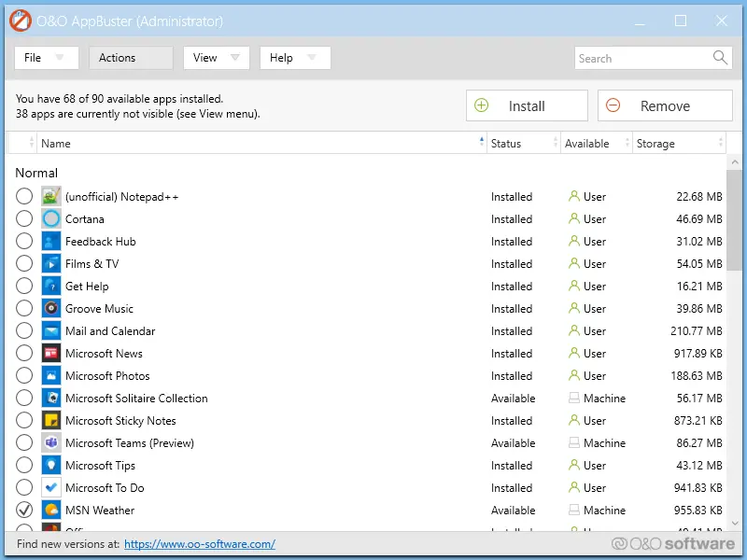Screen dimensions: 747x560
Task: Click the scrollbar down arrow
Action: pyautogui.click(x=734, y=524)
